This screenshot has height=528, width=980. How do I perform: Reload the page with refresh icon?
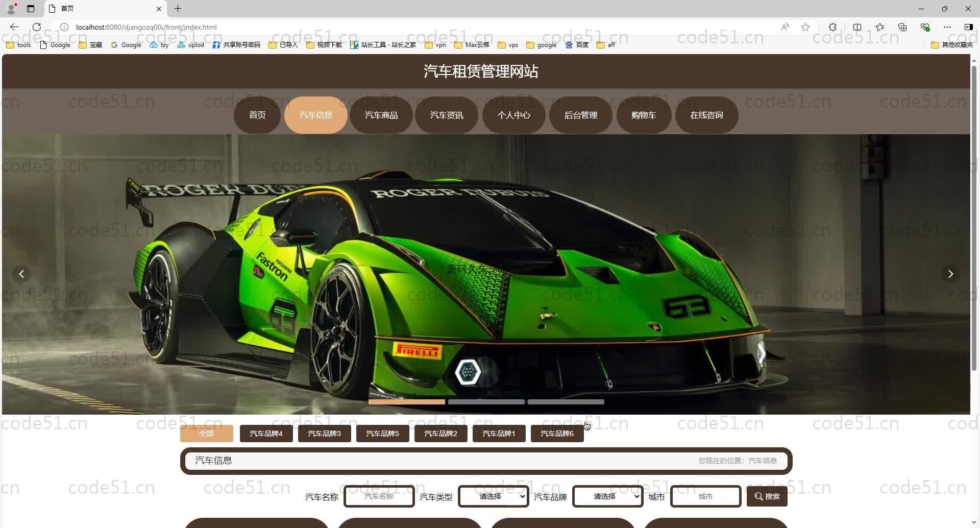37,27
